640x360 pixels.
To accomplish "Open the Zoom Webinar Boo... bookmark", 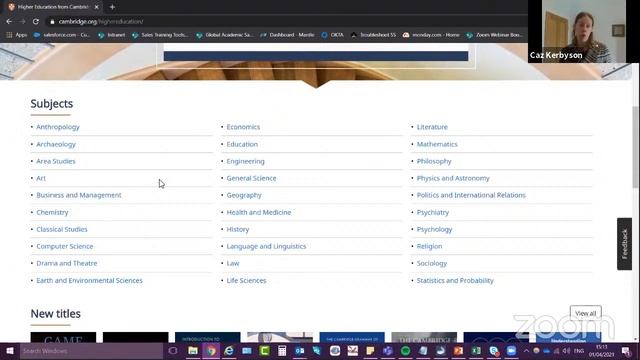I will point(495,35).
